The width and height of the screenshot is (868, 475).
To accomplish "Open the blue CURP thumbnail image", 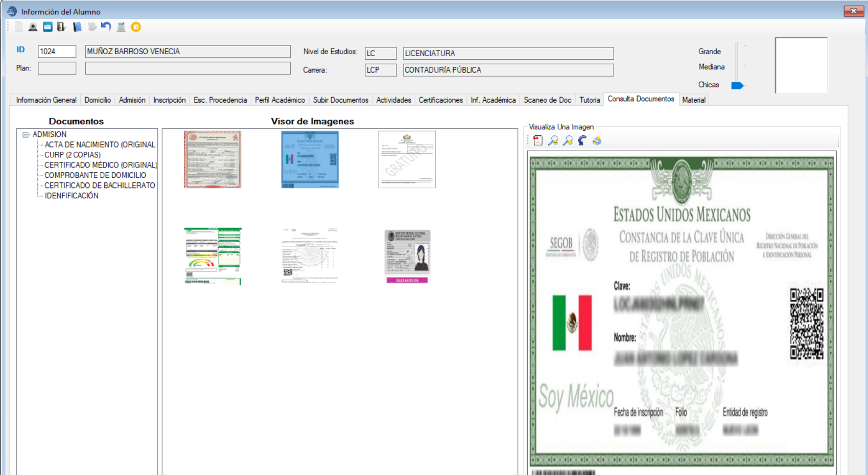I will (x=310, y=159).
